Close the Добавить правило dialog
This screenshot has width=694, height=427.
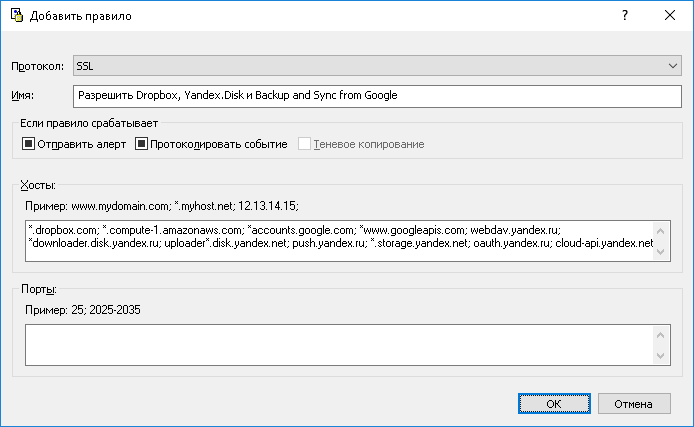pos(670,16)
